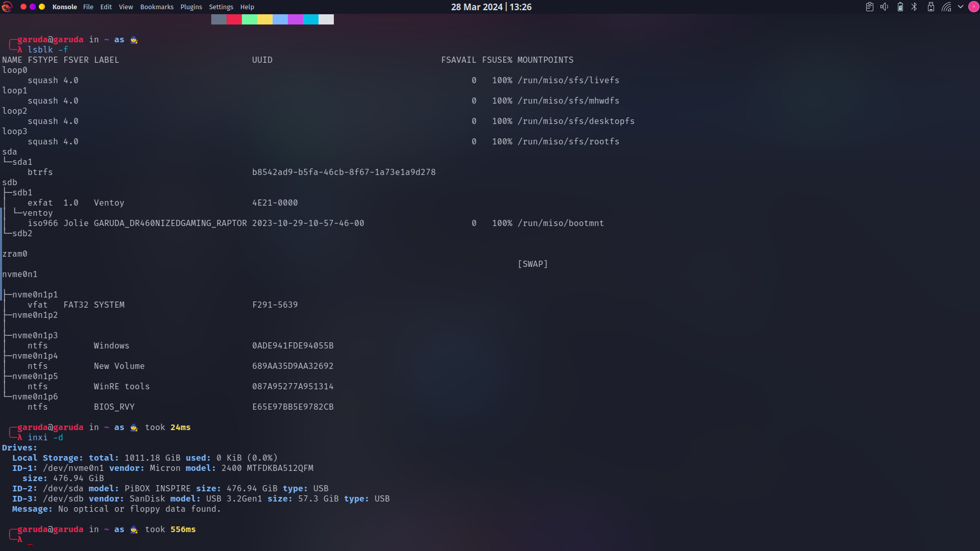
Task: Click the 'F291-5639' UUID
Action: [275, 305]
